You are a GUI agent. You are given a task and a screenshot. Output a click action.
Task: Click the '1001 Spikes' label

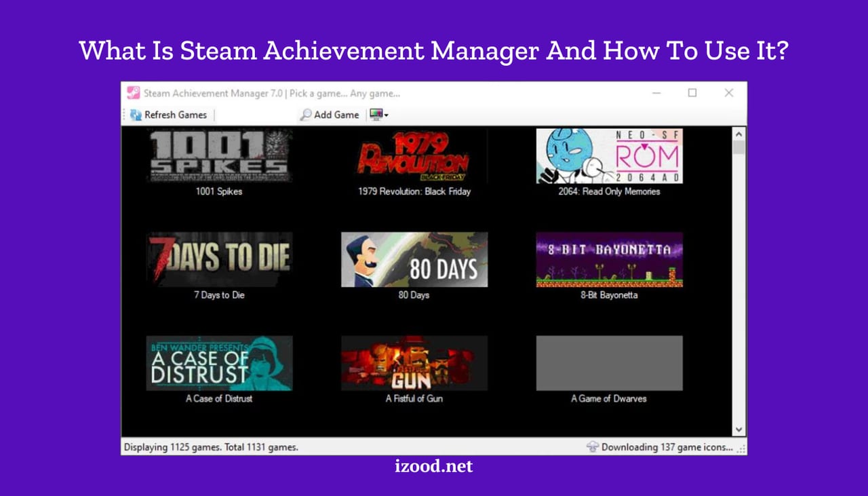(219, 191)
